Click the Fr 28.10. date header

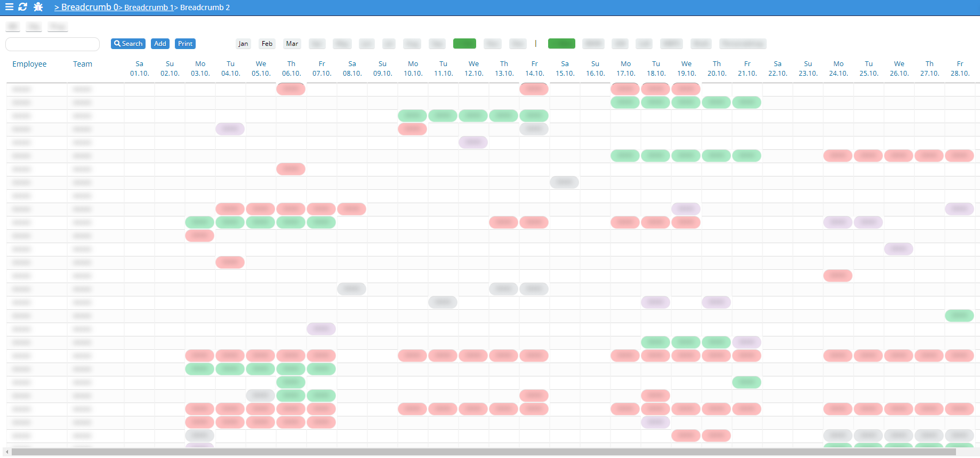tap(960, 69)
